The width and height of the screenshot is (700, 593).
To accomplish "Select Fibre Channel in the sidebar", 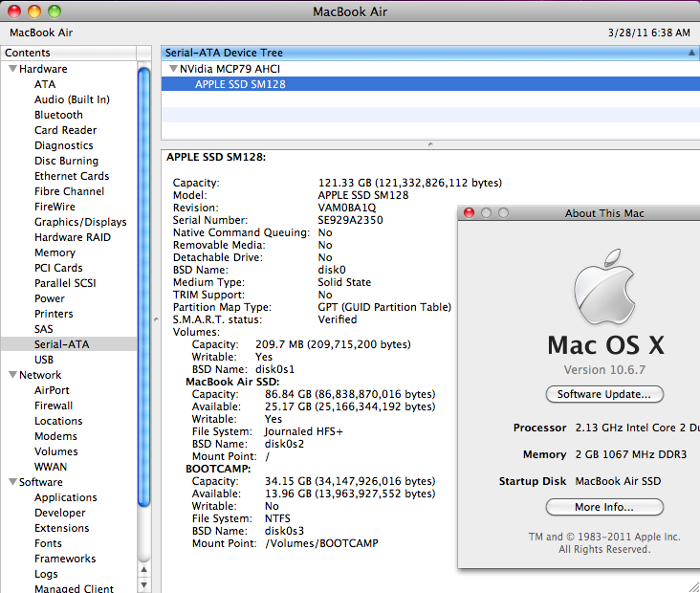I will (x=69, y=191).
